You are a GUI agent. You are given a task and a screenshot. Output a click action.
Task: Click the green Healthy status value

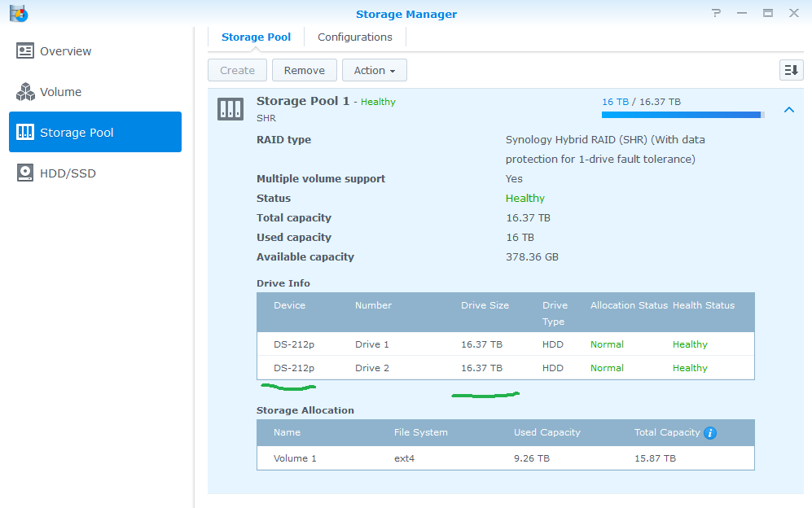[525, 199]
